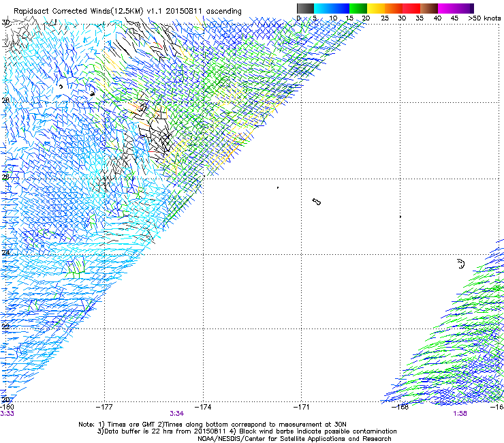Click the '28' latitude axis label
Image resolution: width=504 pixels, height=443 pixels.
pos(5,100)
